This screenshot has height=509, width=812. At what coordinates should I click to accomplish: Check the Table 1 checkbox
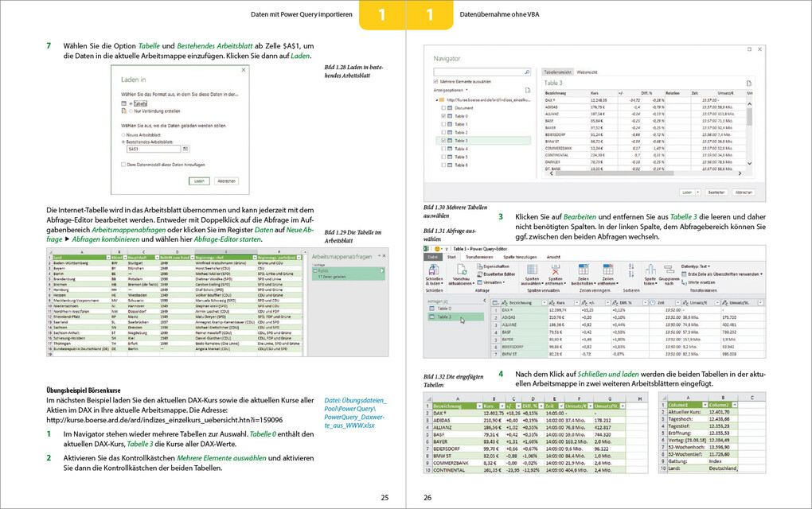[x=443, y=125]
